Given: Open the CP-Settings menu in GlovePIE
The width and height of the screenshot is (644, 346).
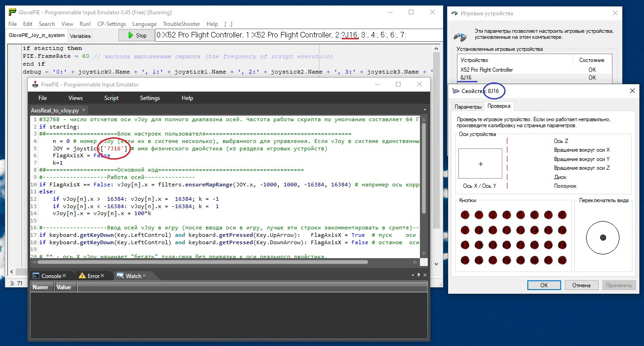Looking at the screenshot, I should click(x=112, y=24).
